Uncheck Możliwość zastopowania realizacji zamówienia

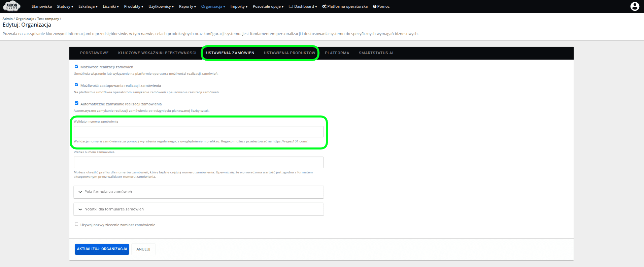point(76,85)
